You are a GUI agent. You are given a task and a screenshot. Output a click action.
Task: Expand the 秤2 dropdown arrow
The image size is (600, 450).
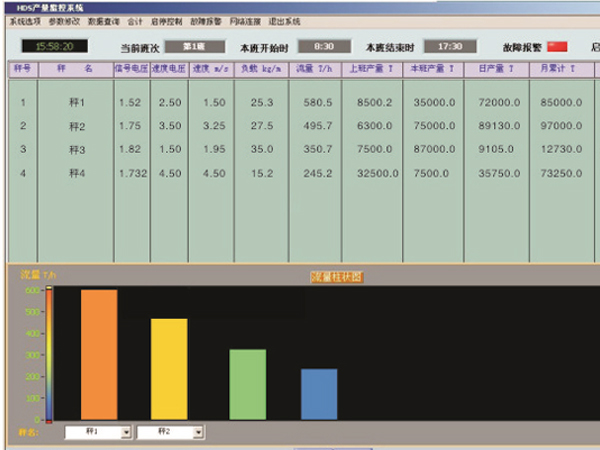point(198,432)
